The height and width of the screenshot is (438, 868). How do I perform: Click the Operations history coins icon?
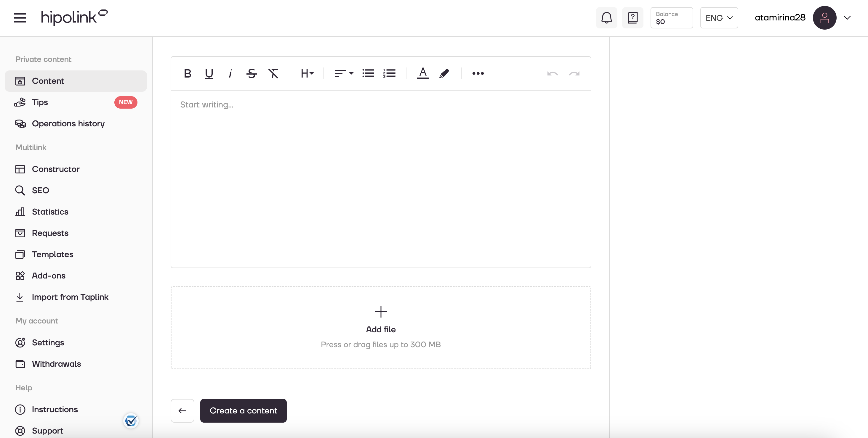coord(20,123)
